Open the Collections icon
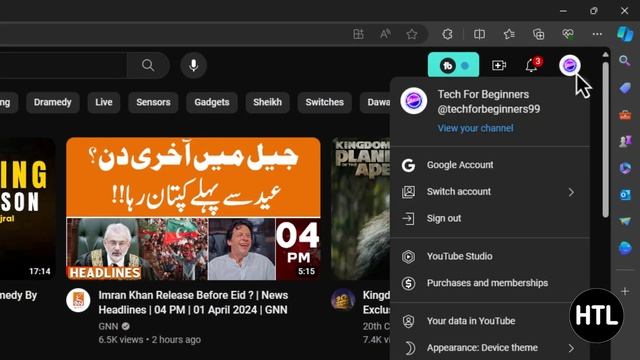The image size is (640, 360). pos(538,34)
